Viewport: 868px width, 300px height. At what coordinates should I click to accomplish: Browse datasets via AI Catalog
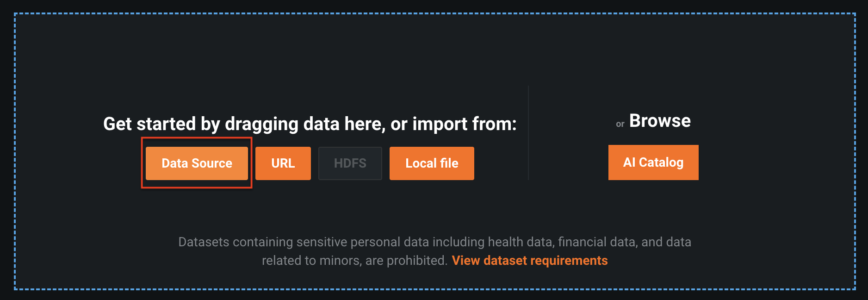653,162
